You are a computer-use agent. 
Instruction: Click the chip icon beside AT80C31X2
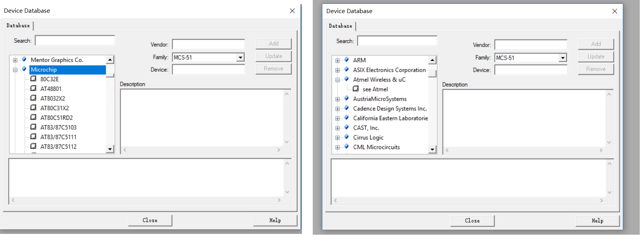(x=34, y=108)
